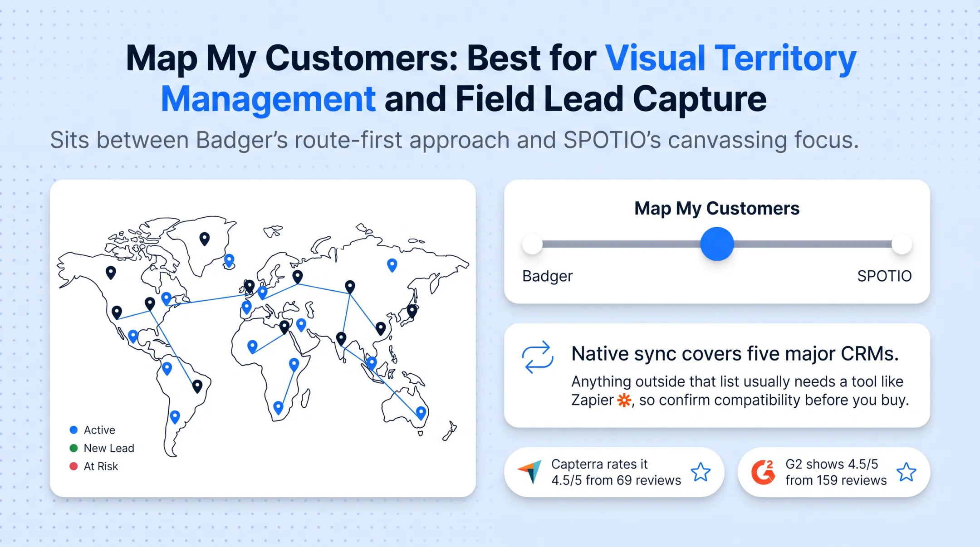
Task: Click the black pin on India
Action: coord(341,338)
